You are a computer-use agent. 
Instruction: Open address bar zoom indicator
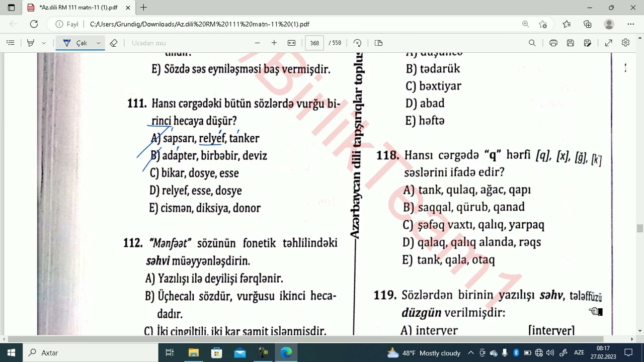pyautogui.click(x=525, y=24)
